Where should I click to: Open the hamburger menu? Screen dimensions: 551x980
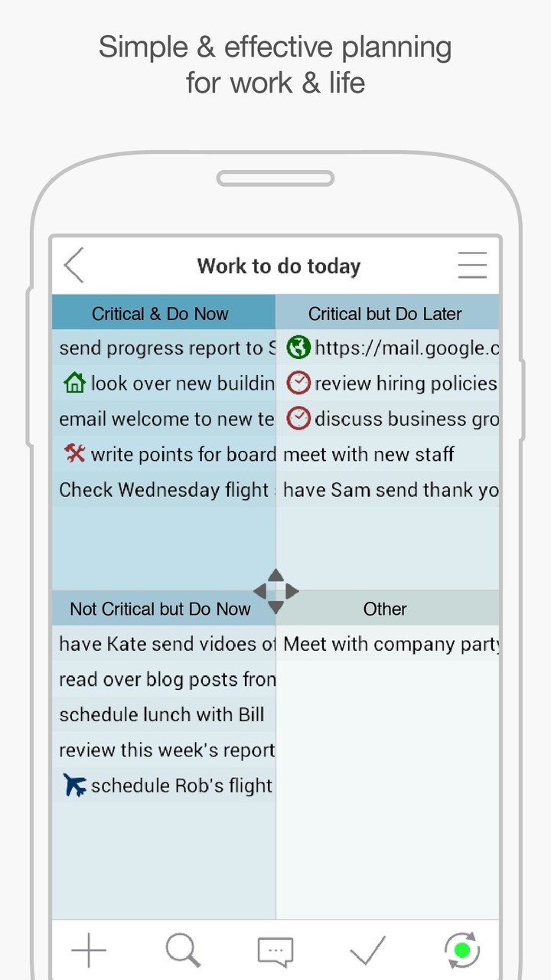point(471,265)
